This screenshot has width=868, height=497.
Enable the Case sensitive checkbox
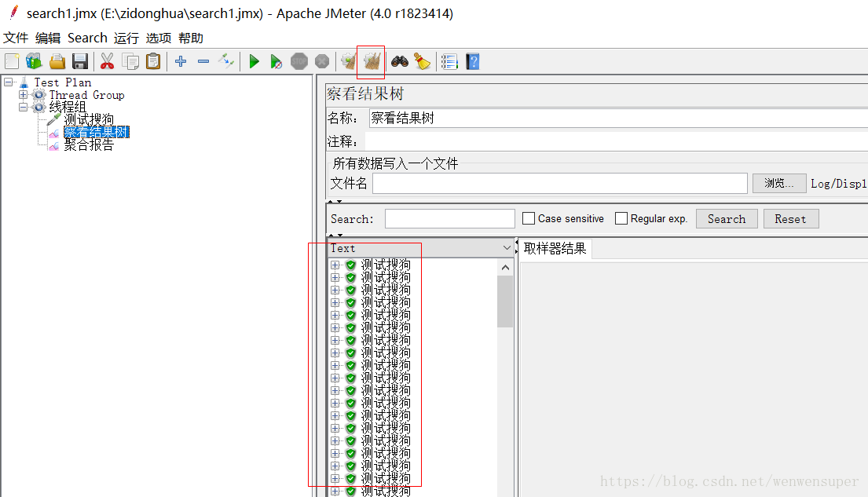(x=529, y=218)
